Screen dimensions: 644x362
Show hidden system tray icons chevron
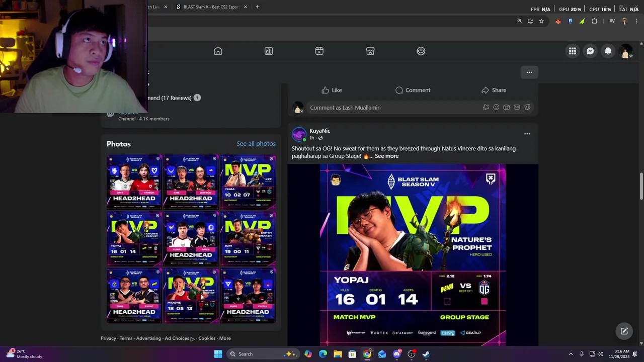(x=571, y=354)
